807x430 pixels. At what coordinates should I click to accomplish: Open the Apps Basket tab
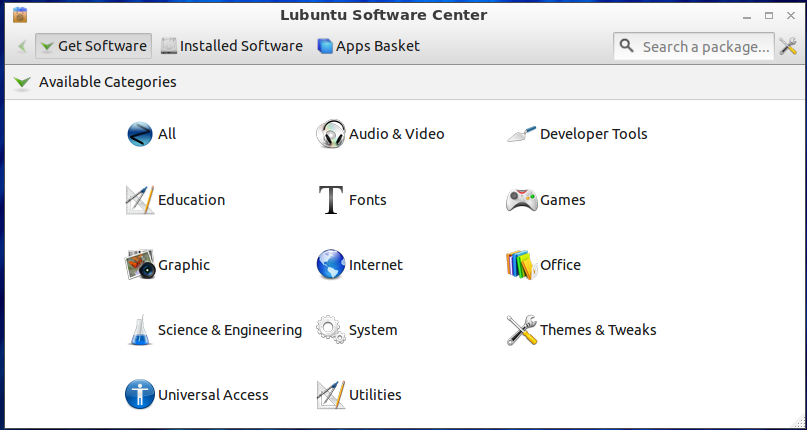point(368,46)
